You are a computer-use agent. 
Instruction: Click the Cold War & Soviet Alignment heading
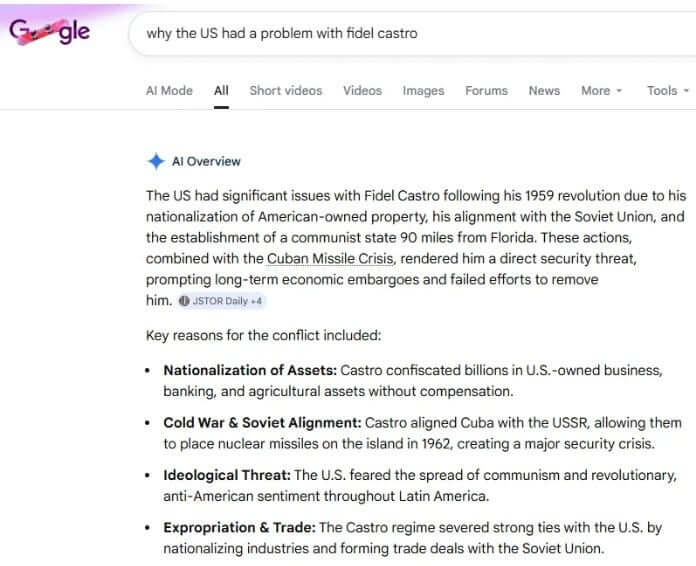tap(262, 422)
